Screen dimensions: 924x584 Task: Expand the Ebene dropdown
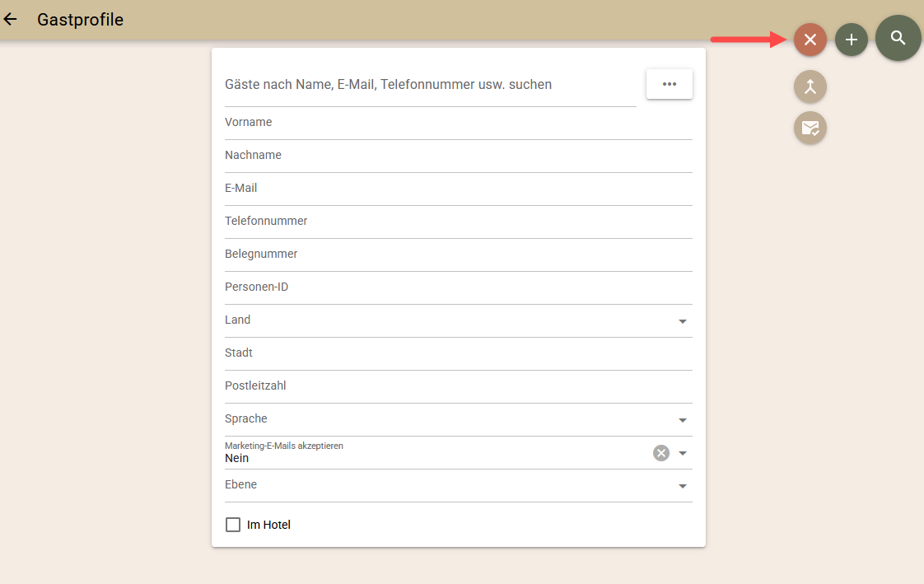click(459, 486)
